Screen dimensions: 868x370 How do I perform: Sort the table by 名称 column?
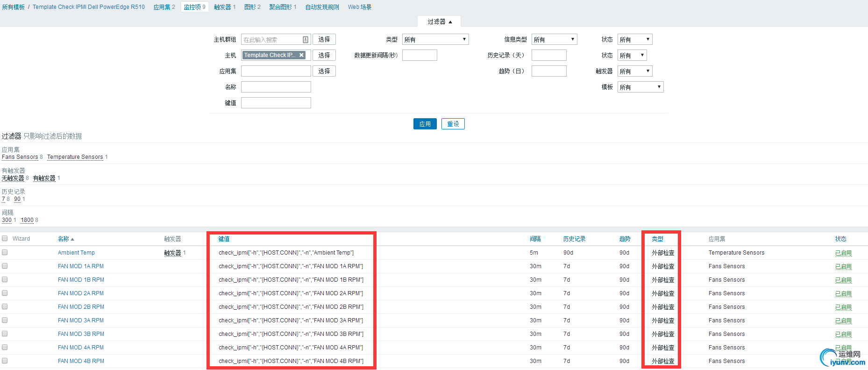pyautogui.click(x=66, y=239)
